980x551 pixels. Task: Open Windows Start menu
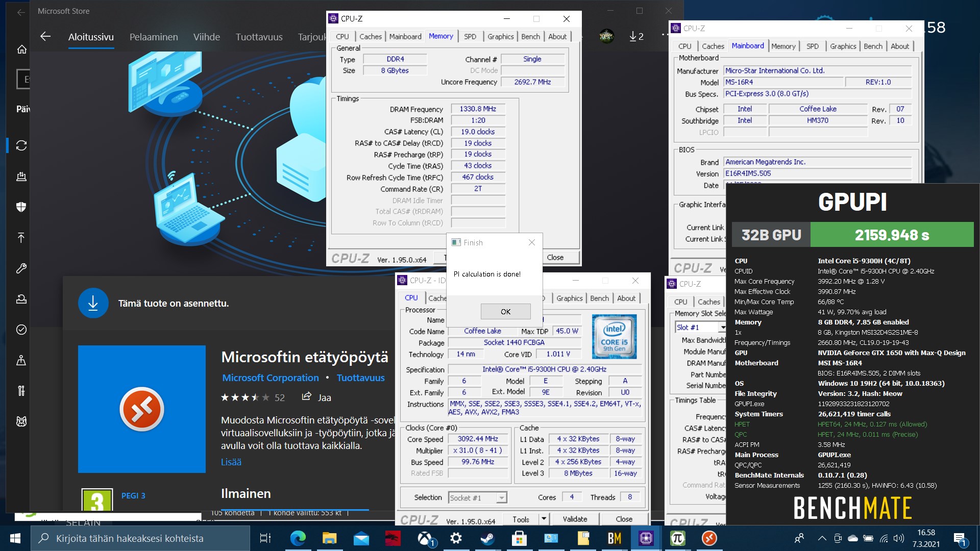[x=15, y=538]
